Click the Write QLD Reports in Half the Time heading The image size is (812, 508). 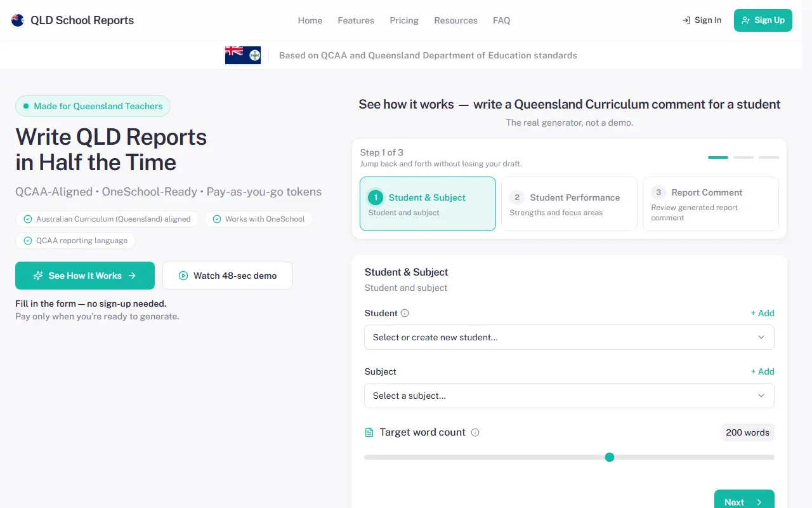(x=112, y=150)
